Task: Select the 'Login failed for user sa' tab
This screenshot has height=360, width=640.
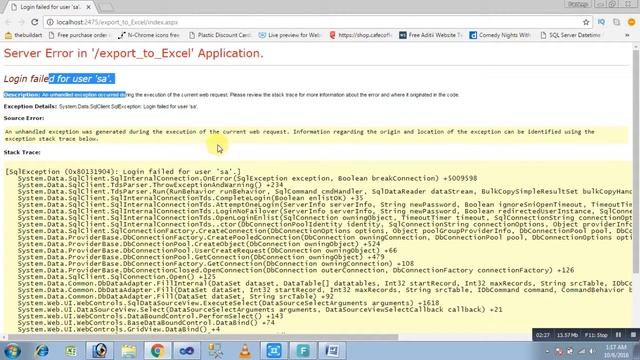Action: coord(50,7)
